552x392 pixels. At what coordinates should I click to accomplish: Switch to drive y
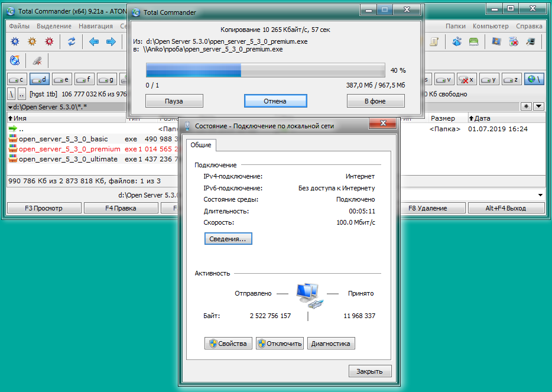(x=489, y=79)
